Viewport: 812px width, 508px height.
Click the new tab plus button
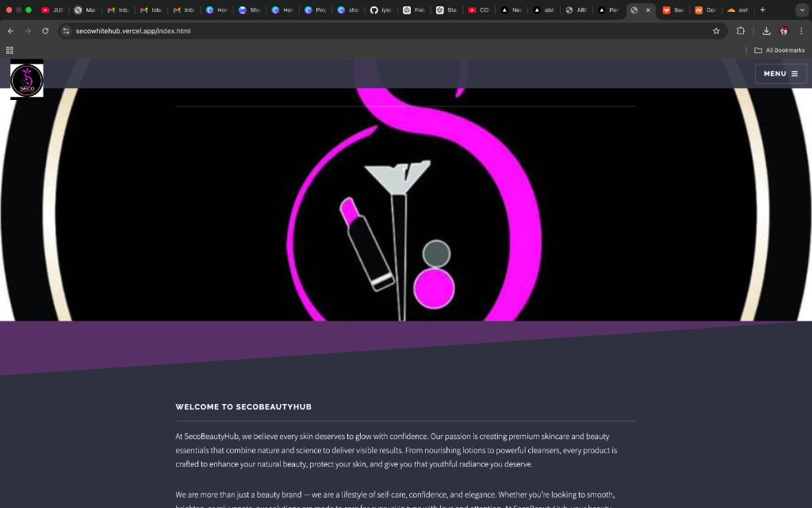point(763,10)
